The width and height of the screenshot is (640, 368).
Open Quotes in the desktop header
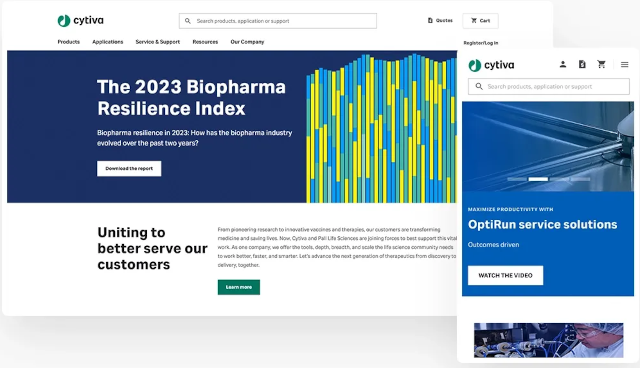click(x=440, y=20)
